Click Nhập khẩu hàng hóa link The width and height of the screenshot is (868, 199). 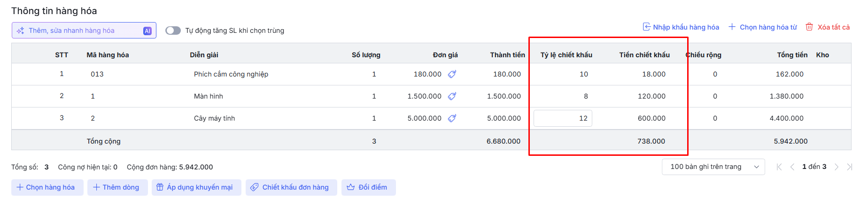click(x=681, y=27)
